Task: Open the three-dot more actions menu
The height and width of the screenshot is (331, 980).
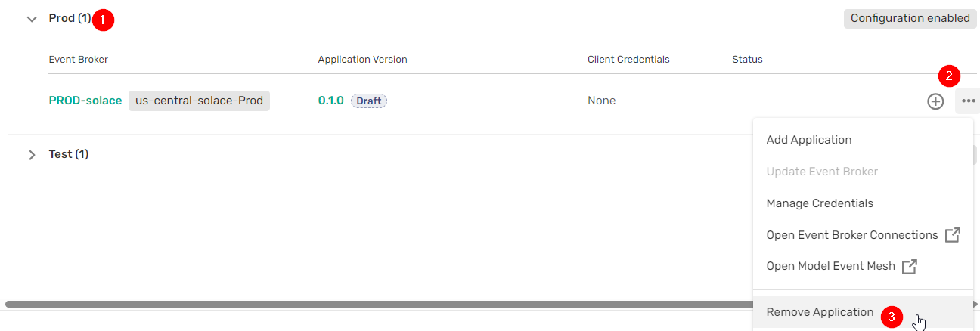Action: pos(968,101)
